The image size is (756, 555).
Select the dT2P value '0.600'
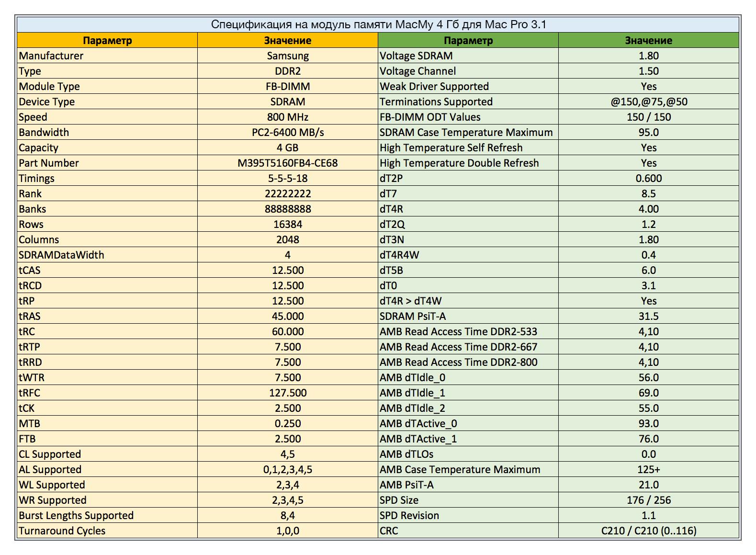point(649,178)
